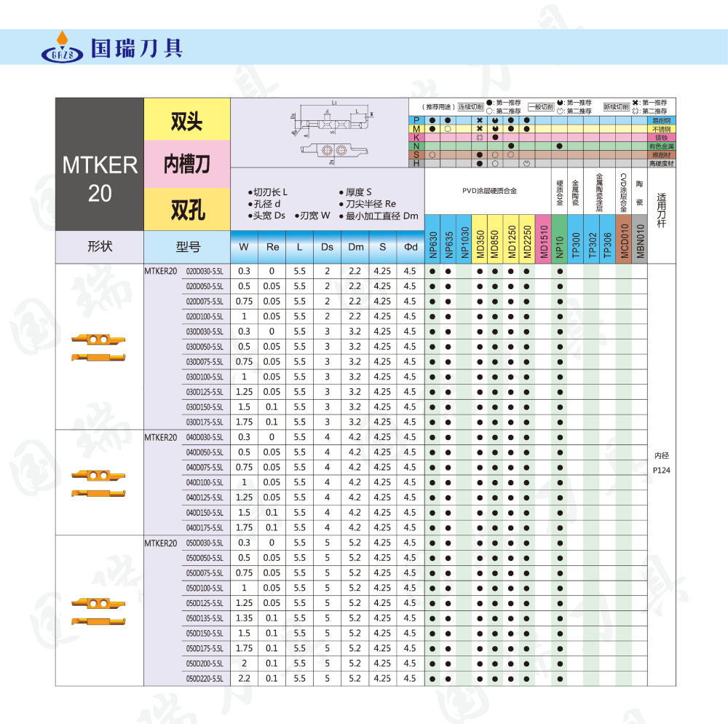Viewport: 728px width, 724px height.
Task: Click the NP635 grade header
Action: 448,239
